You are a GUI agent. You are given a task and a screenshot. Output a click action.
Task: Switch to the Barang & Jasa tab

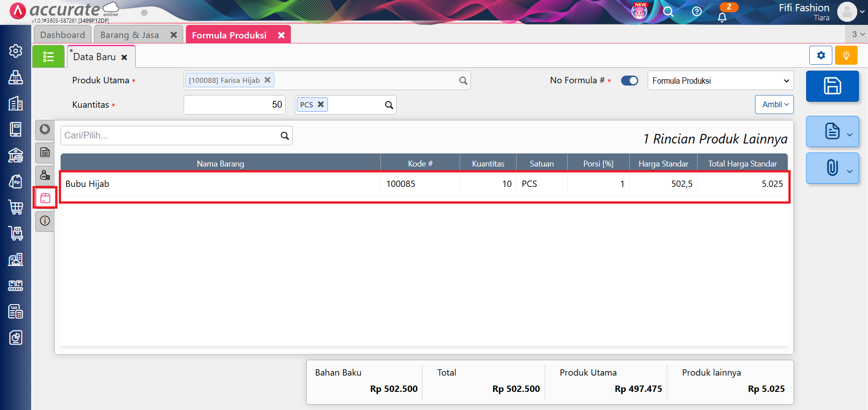[x=130, y=35]
